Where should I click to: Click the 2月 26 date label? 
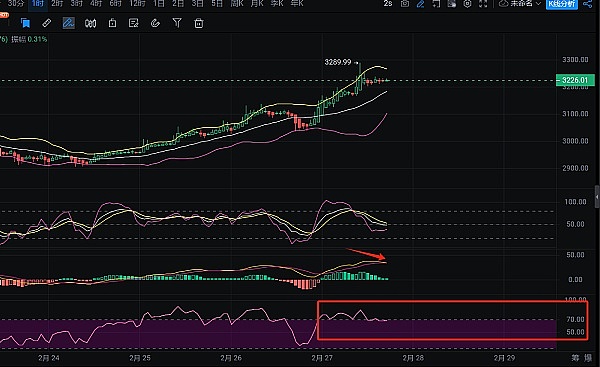[x=231, y=358]
